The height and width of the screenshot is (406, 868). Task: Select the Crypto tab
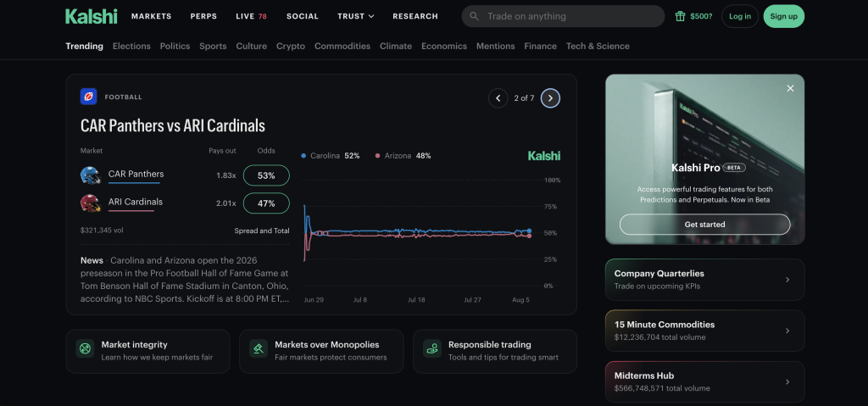[x=291, y=46]
